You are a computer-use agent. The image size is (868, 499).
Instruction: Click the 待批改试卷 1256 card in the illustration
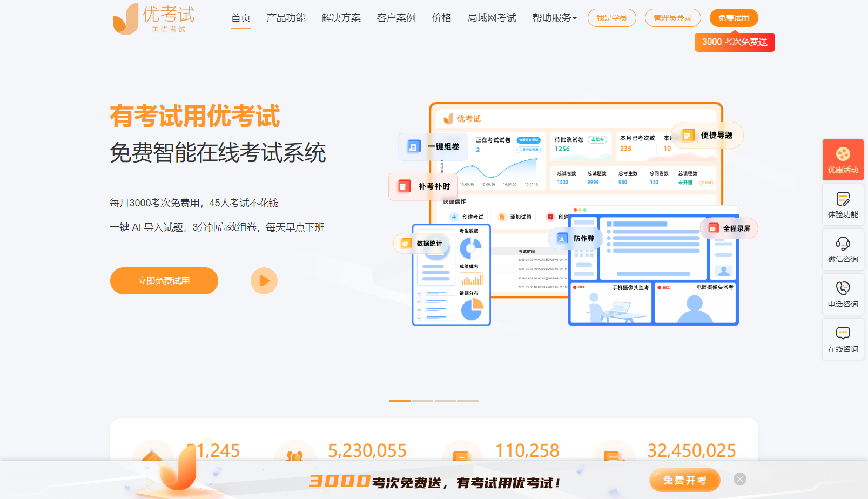click(581, 146)
